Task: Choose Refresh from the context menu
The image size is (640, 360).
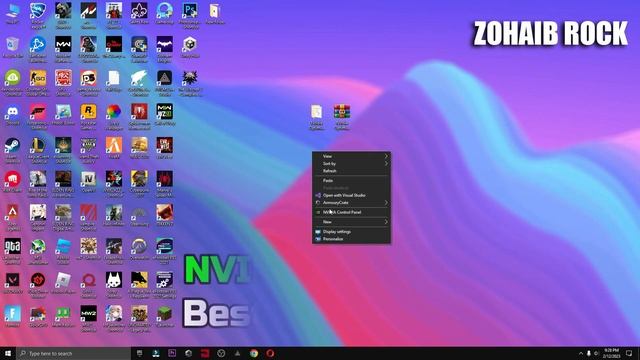Action: pyautogui.click(x=351, y=171)
